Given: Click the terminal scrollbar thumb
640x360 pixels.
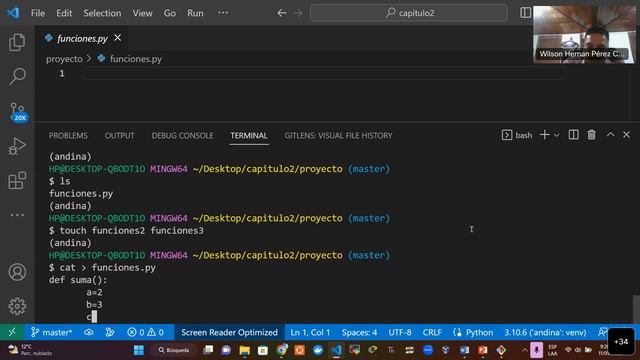Looking at the screenshot, I should tap(636, 309).
